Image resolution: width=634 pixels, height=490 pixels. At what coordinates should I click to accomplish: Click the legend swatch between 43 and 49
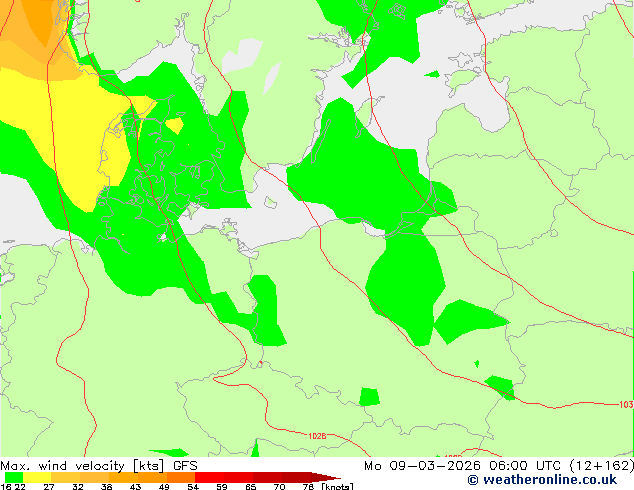152,477
